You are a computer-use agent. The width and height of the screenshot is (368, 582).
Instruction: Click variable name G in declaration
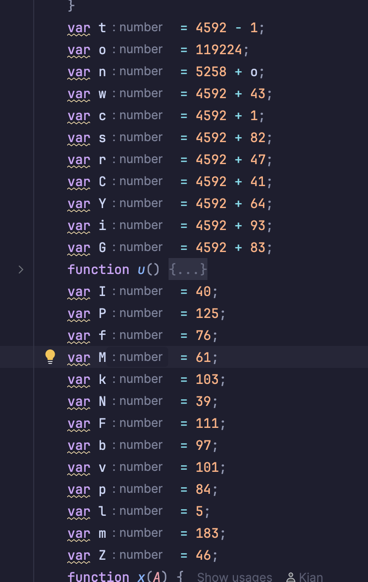coord(102,248)
